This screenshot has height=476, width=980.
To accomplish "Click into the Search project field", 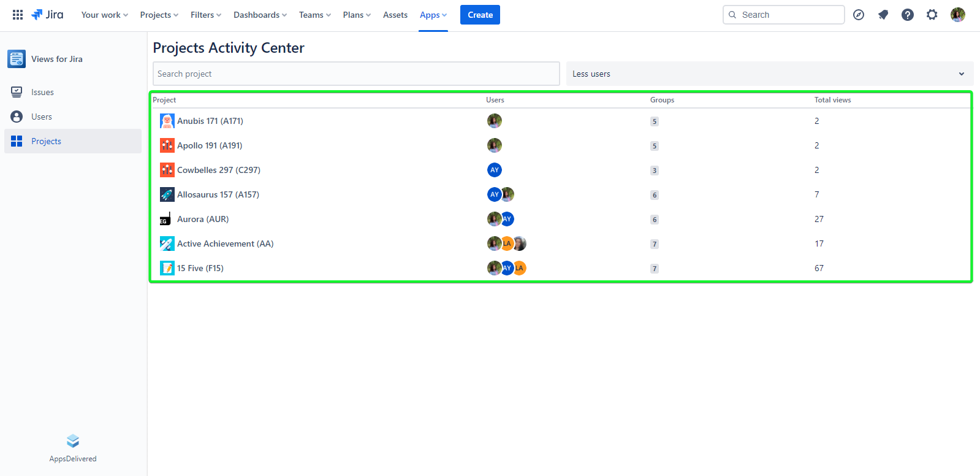I will [355, 74].
